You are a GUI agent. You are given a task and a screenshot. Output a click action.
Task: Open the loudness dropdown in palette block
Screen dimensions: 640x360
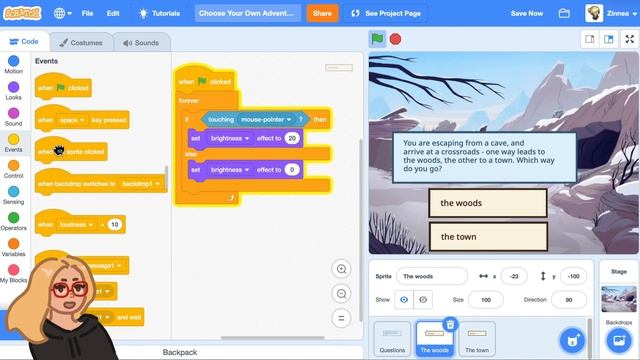pos(76,224)
